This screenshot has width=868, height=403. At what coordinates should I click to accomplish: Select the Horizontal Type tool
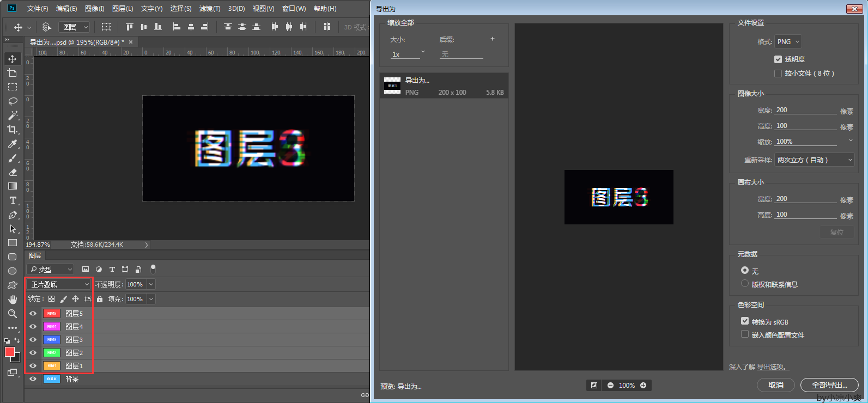(x=13, y=200)
